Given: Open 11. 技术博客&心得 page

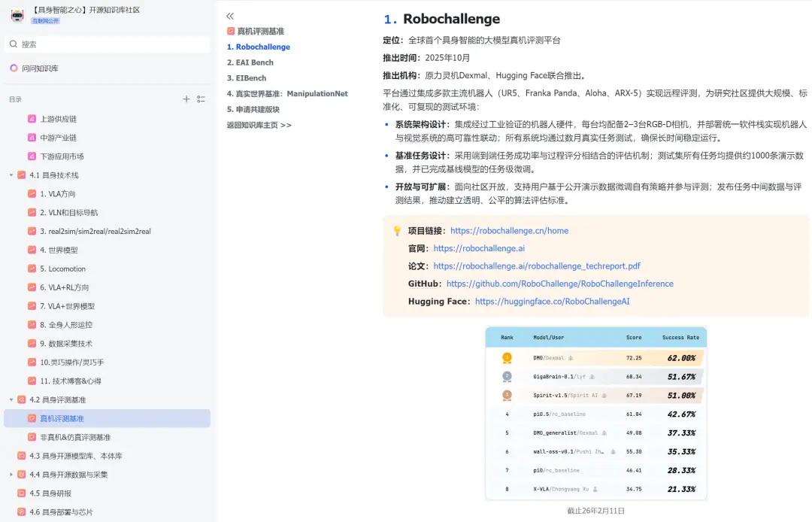Looking at the screenshot, I should click(x=71, y=381).
